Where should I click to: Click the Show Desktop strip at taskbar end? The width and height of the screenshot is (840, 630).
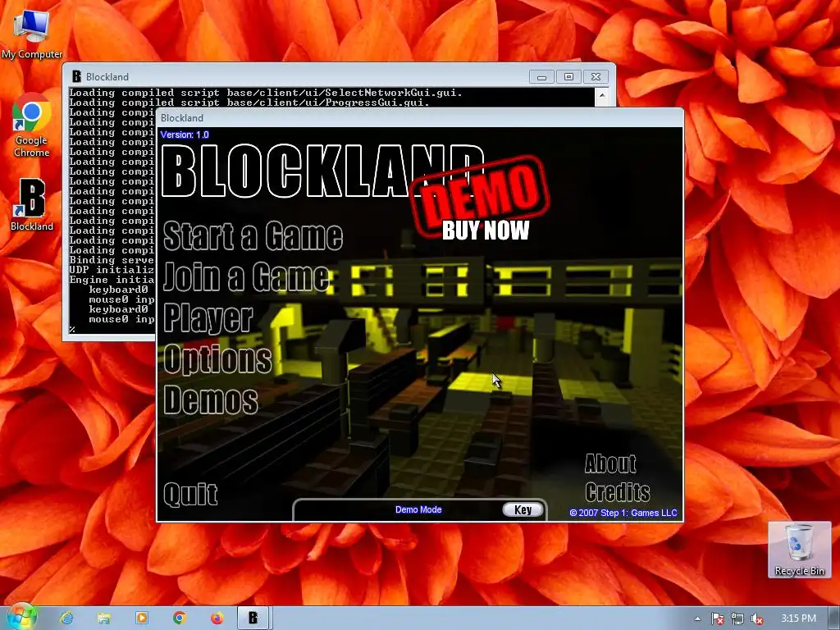(x=833, y=619)
